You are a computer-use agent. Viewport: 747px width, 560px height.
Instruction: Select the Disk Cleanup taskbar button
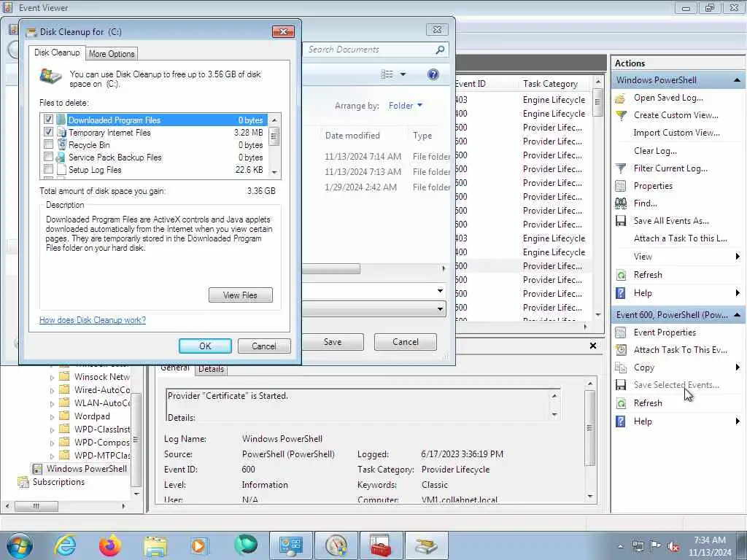[426, 545]
